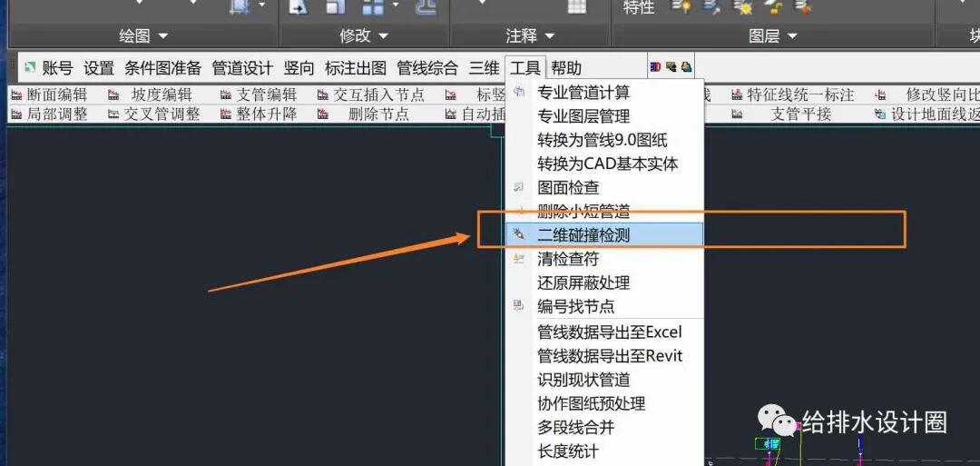Open the 设置 menu
Screen dimensions: 980x466
tap(99, 67)
